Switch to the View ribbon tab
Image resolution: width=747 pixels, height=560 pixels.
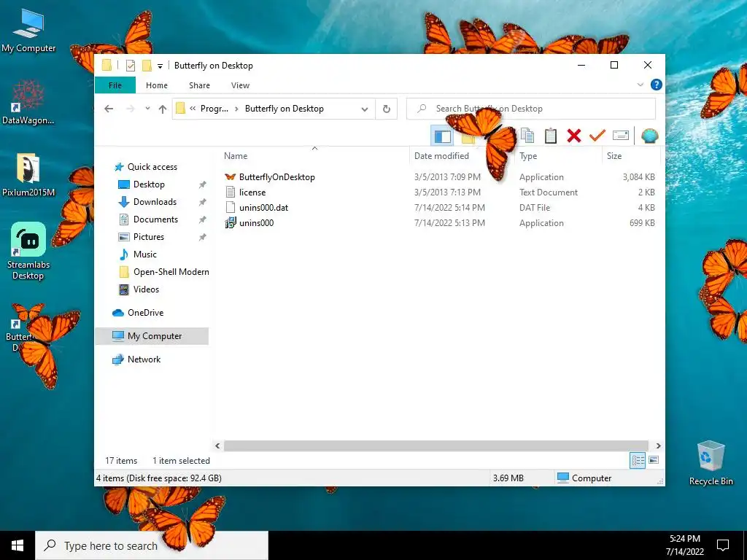(x=240, y=85)
